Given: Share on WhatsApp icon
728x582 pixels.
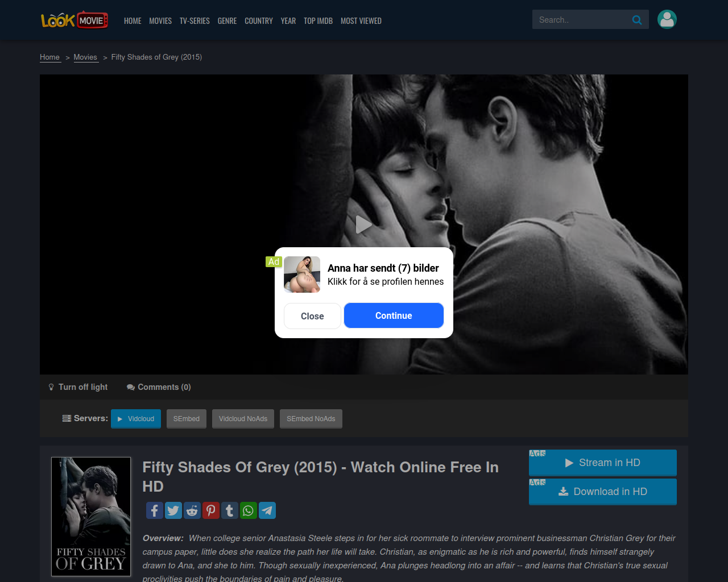Looking at the screenshot, I should pos(249,510).
